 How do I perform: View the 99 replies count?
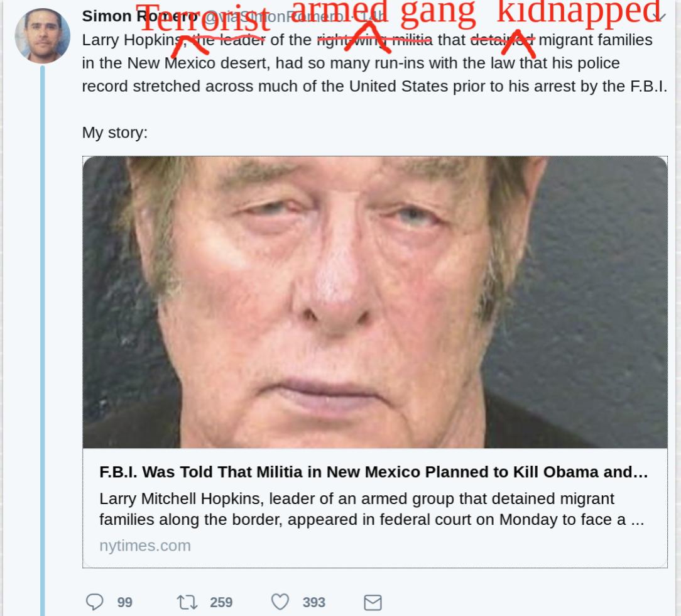(x=124, y=603)
